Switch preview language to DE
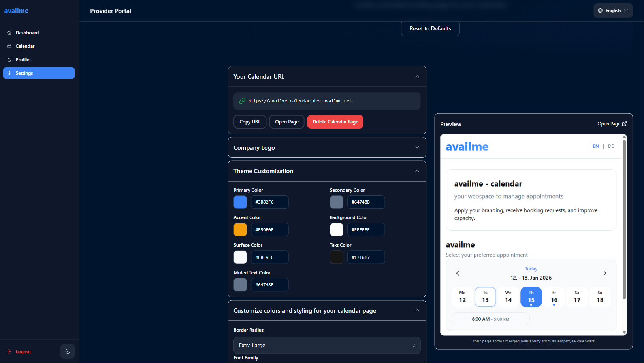Screen dimensions: 644x363 (611, 146)
